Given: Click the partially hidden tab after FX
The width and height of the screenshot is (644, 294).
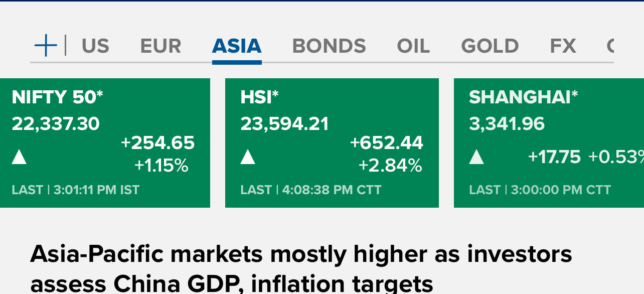Looking at the screenshot, I should [610, 46].
